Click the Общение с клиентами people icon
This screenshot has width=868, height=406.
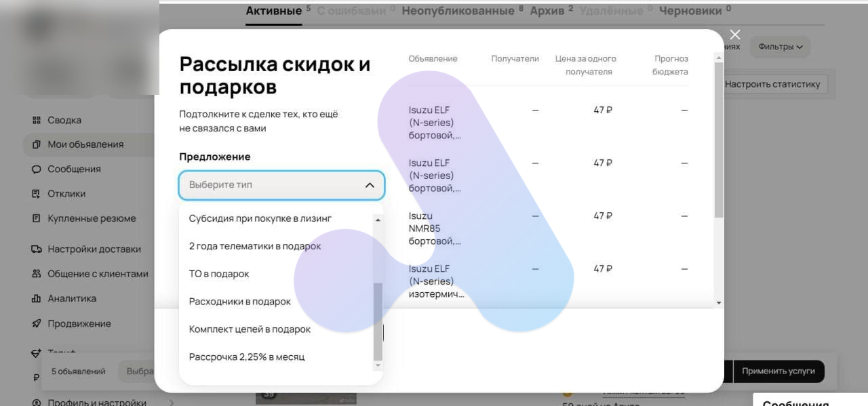[37, 274]
